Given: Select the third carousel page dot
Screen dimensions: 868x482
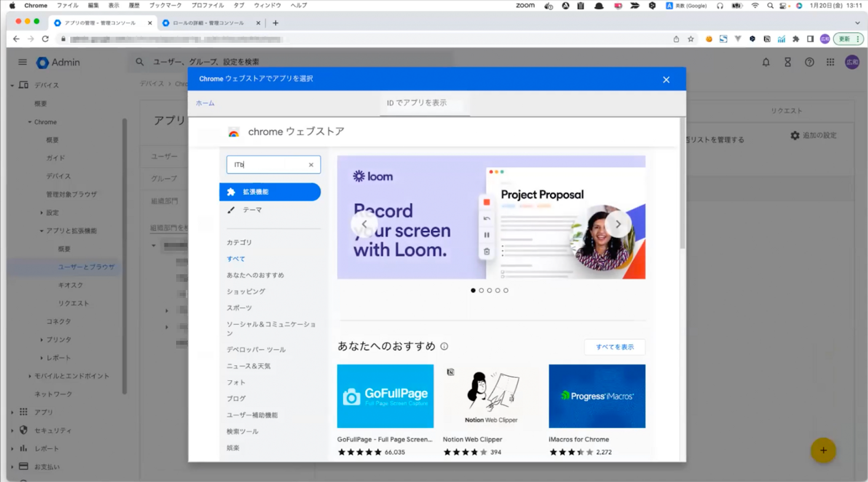Looking at the screenshot, I should [x=490, y=291].
